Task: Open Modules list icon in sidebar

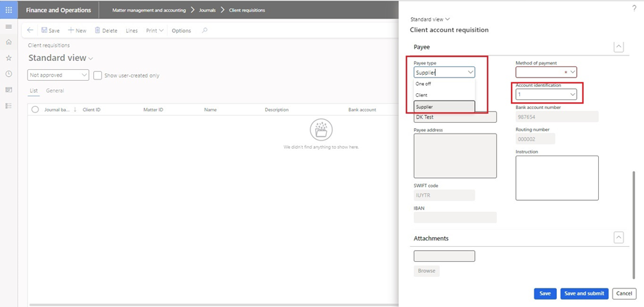Action: (9, 106)
